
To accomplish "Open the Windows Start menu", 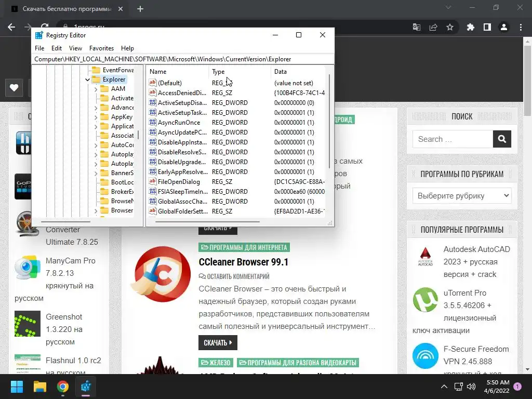I will point(17,387).
